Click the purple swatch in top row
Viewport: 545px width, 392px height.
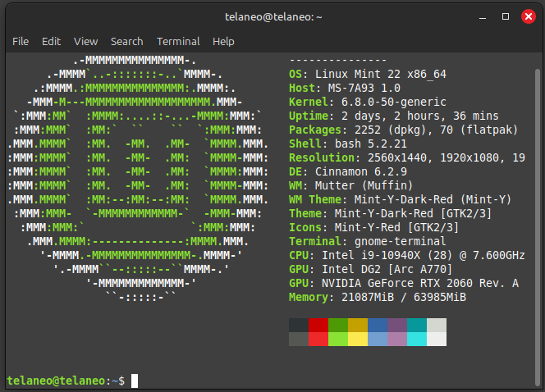[397, 326]
